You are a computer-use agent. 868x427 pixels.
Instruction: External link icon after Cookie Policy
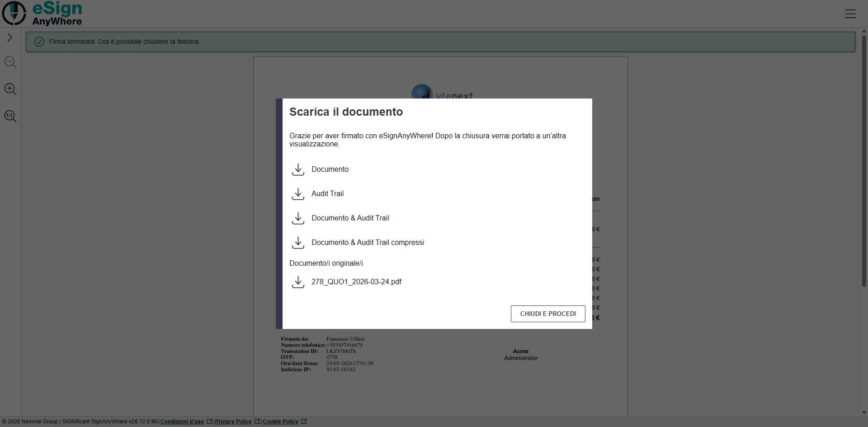304,421
